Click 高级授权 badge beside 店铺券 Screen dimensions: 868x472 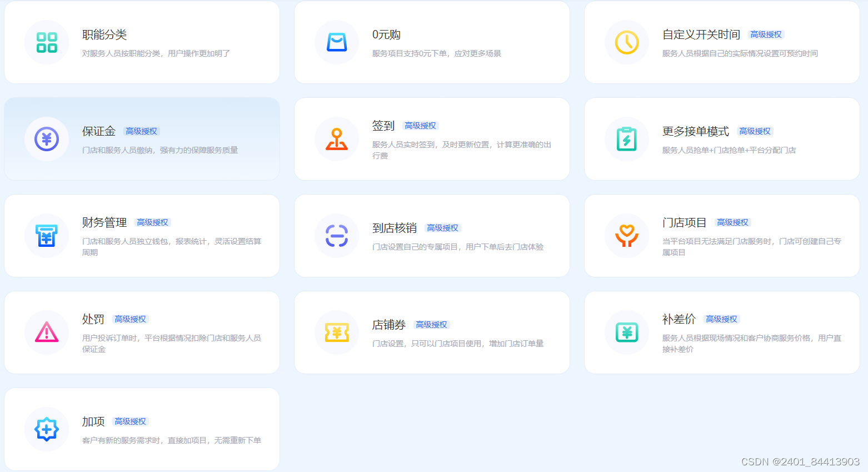(x=431, y=325)
